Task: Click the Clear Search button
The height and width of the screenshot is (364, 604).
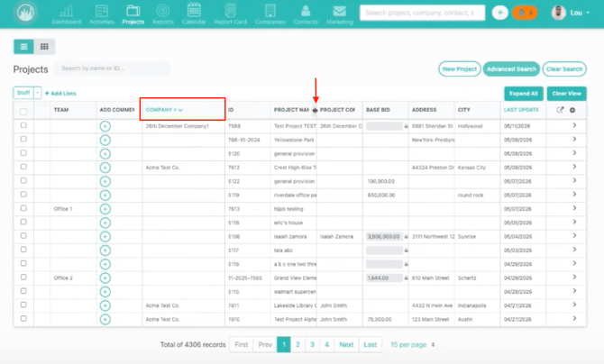Action: (564, 69)
